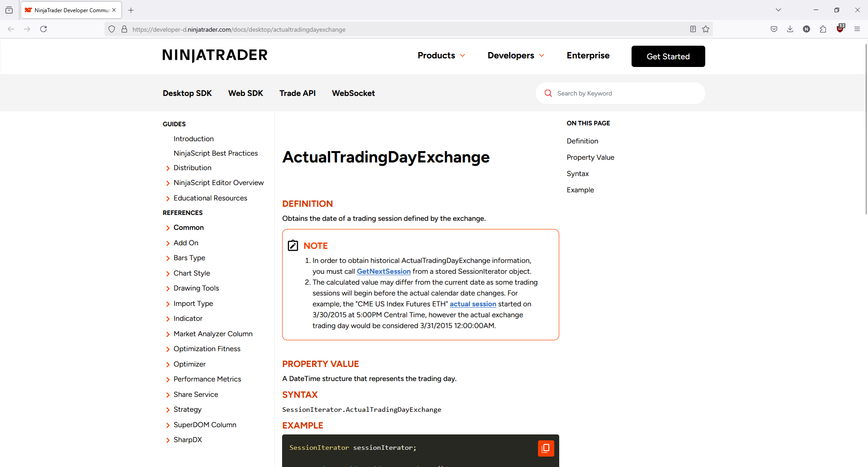Open the browser downloads panel
Screen dimensions: 868x467
[x=790, y=29]
